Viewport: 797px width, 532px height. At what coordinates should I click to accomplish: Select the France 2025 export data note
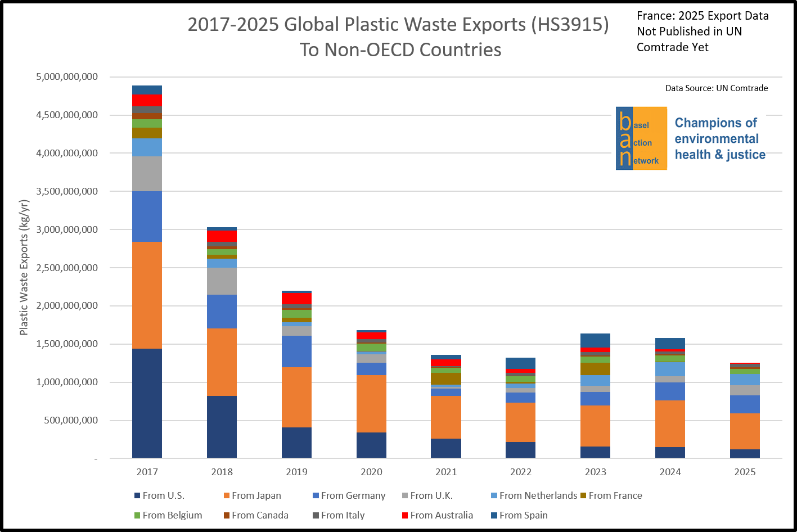703,31
